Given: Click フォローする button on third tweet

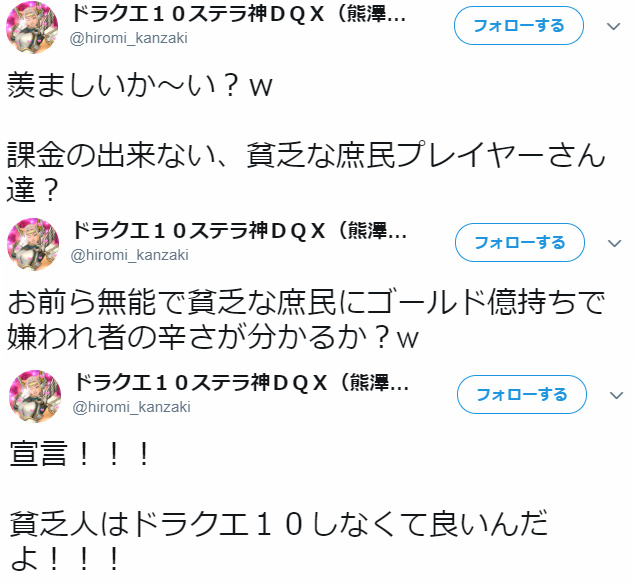Looking at the screenshot, I should click(522, 395).
